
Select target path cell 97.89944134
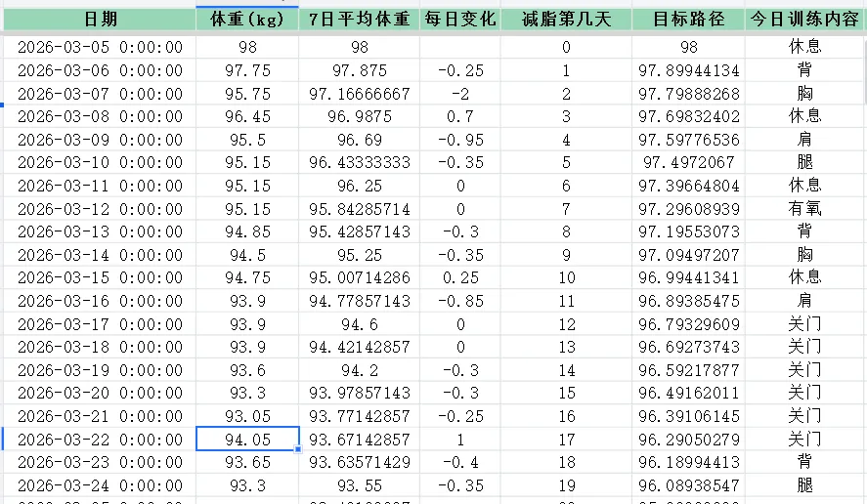[688, 70]
